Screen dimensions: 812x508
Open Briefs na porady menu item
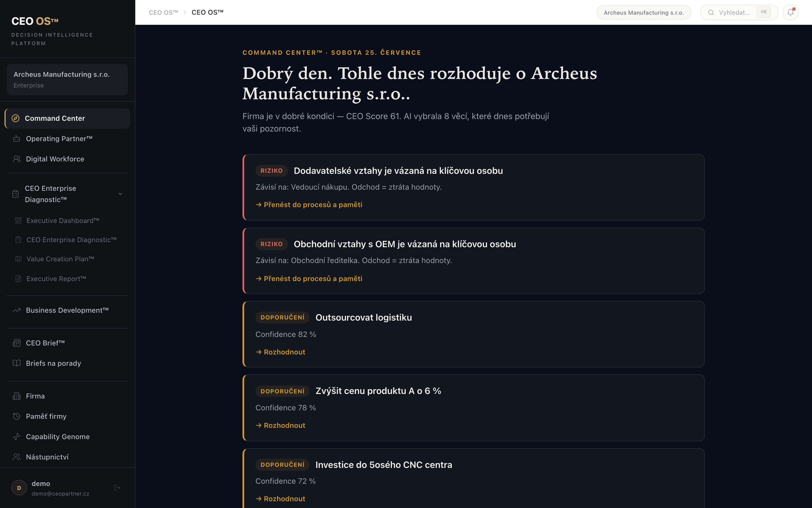click(67, 363)
